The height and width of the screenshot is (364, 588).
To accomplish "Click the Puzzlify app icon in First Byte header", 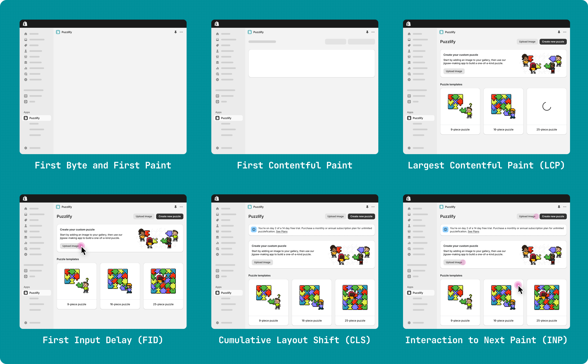I will pyautogui.click(x=58, y=32).
